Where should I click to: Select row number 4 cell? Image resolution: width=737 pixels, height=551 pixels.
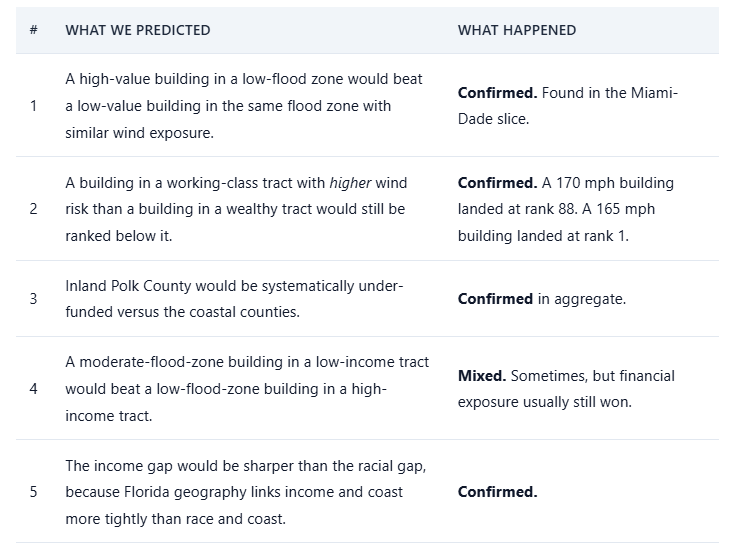coord(33,389)
